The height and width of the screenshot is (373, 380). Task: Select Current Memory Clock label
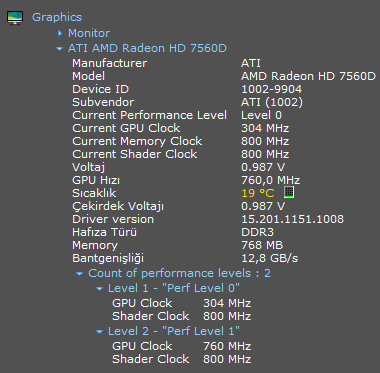click(137, 141)
